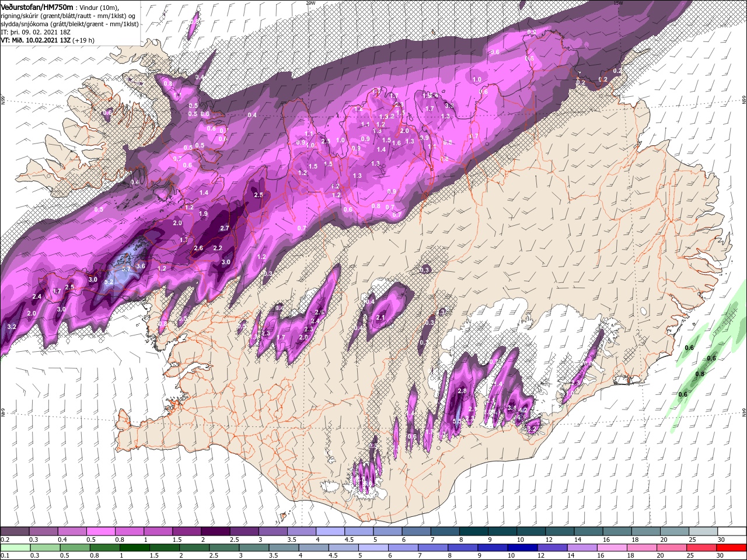Click the Veðurstofan/HM750m map title

(x=37, y=6)
